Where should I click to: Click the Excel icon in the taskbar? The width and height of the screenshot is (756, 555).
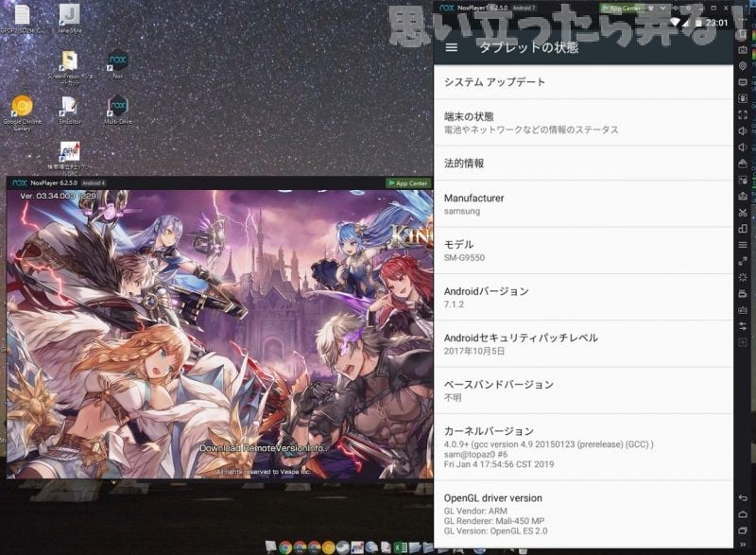click(400, 547)
